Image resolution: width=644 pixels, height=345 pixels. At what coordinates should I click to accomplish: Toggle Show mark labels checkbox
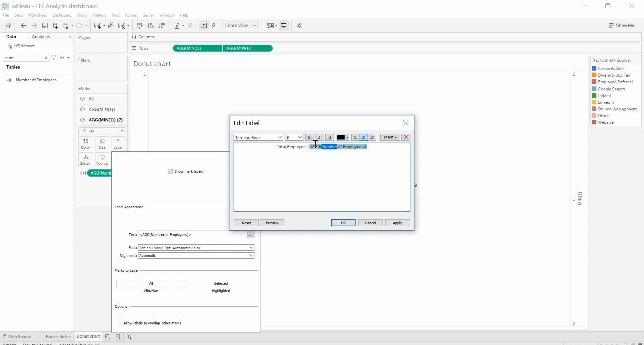[x=171, y=171]
